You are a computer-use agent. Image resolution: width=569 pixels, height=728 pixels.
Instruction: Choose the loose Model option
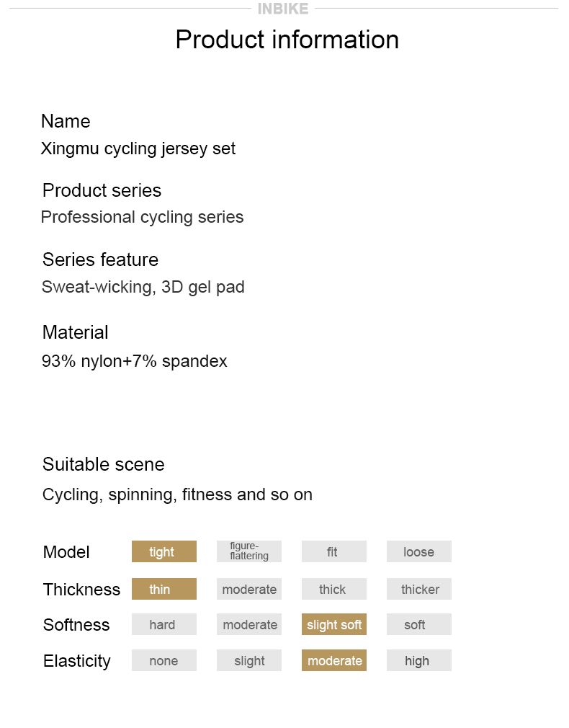click(418, 551)
